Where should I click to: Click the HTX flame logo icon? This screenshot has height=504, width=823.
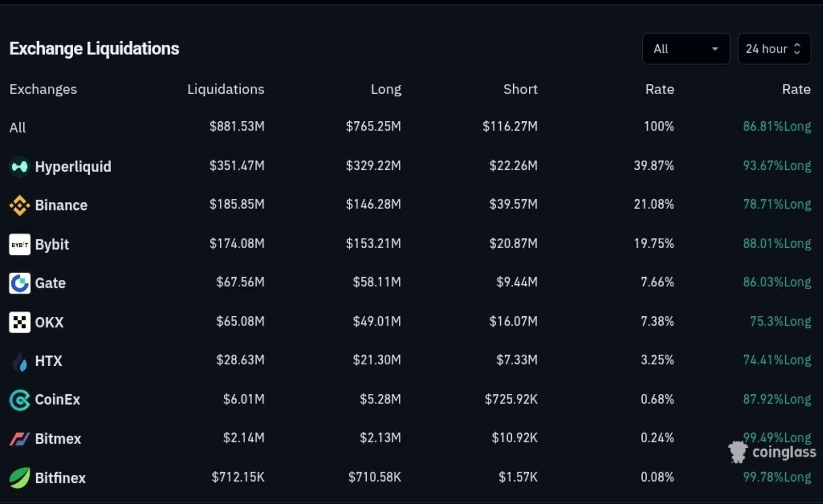(x=19, y=361)
